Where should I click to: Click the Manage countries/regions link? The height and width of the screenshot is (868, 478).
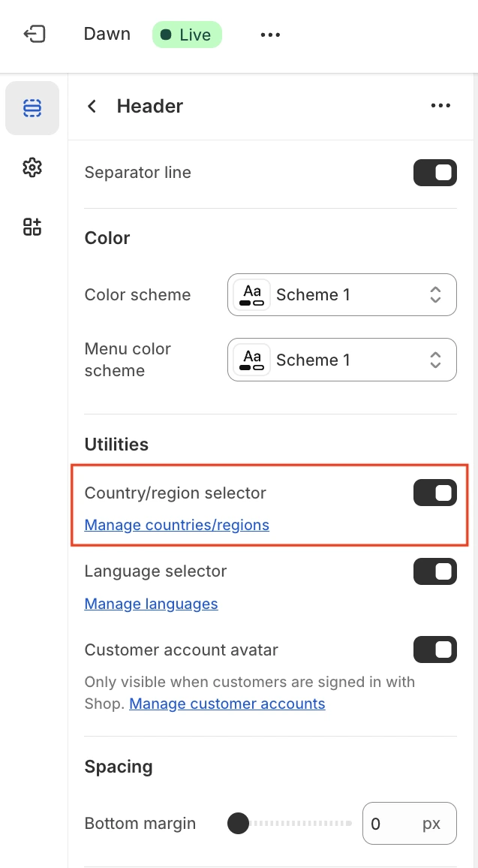[x=177, y=525]
